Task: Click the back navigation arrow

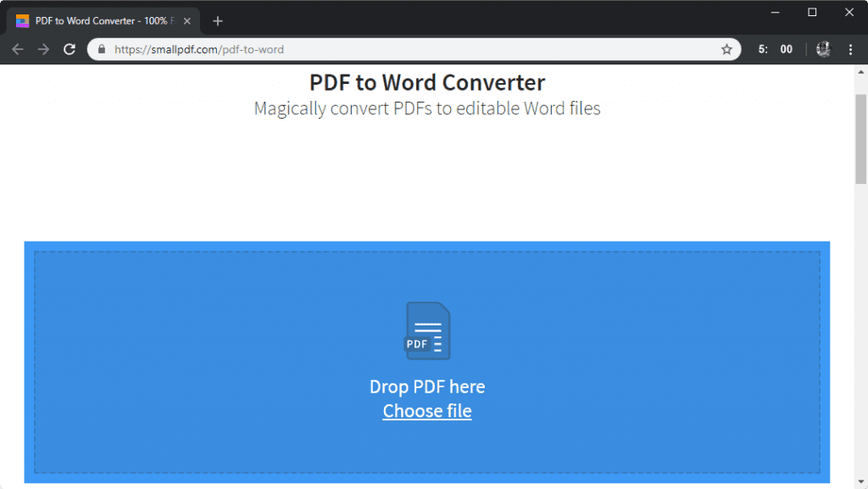Action: 17,49
